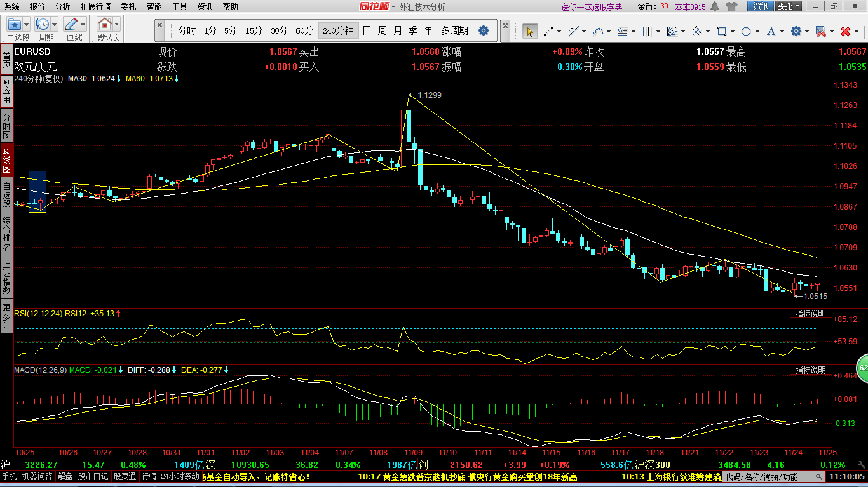
Task: Expand the line segment tool dropdown arrow
Action: coord(559,31)
